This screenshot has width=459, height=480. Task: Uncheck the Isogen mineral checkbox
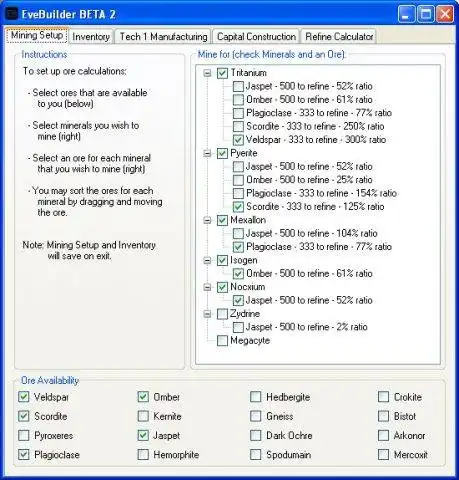pyautogui.click(x=222, y=260)
